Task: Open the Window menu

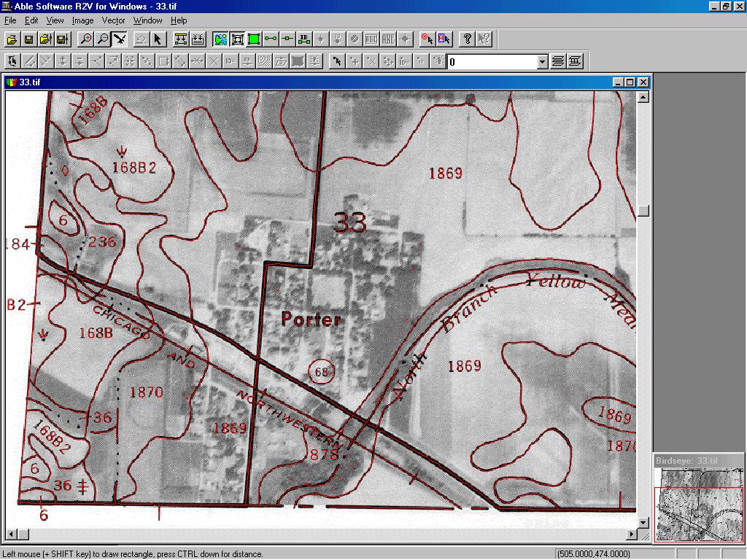Action: click(147, 20)
